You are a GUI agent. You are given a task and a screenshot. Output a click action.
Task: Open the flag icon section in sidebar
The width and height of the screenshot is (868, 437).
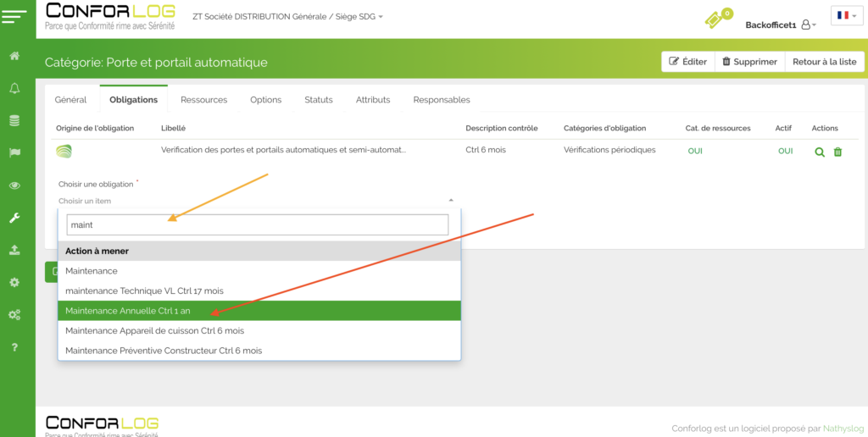point(14,153)
